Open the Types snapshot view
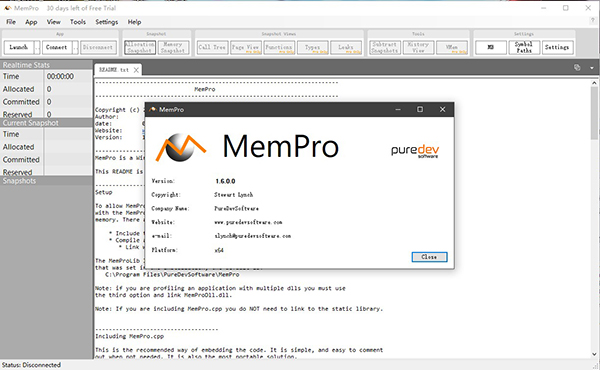Screen dimensions: 600x370 point(313,47)
